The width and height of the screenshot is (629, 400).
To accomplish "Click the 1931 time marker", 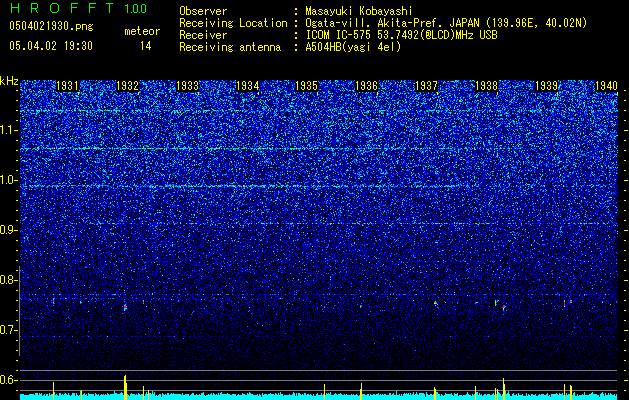I will 67,86.
